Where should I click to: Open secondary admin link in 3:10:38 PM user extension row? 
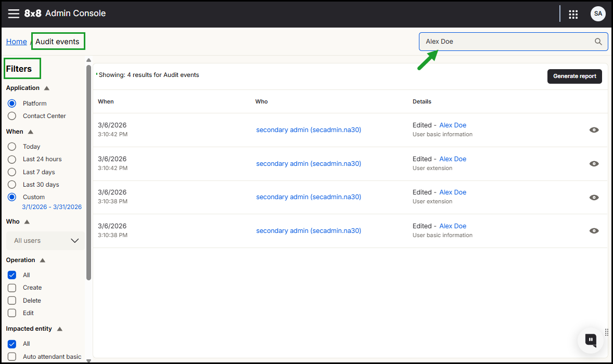coord(309,197)
